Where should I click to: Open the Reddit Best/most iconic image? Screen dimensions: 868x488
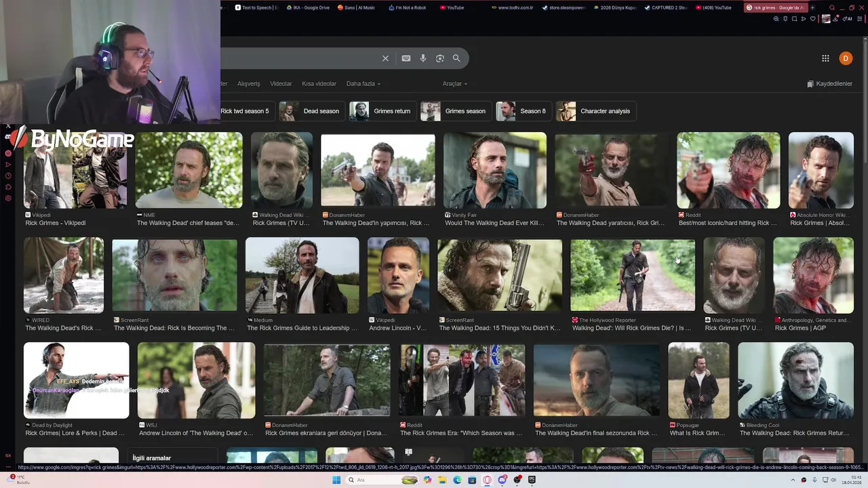pos(728,170)
